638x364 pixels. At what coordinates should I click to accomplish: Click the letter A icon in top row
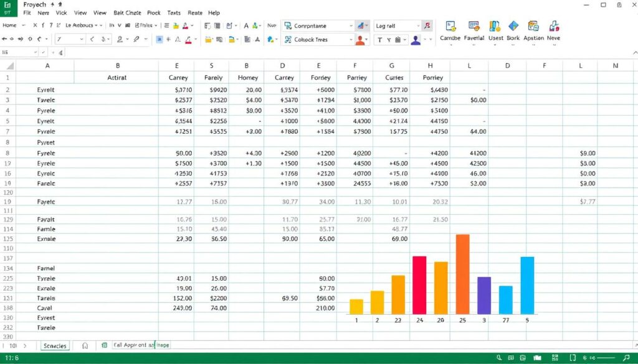click(x=246, y=26)
